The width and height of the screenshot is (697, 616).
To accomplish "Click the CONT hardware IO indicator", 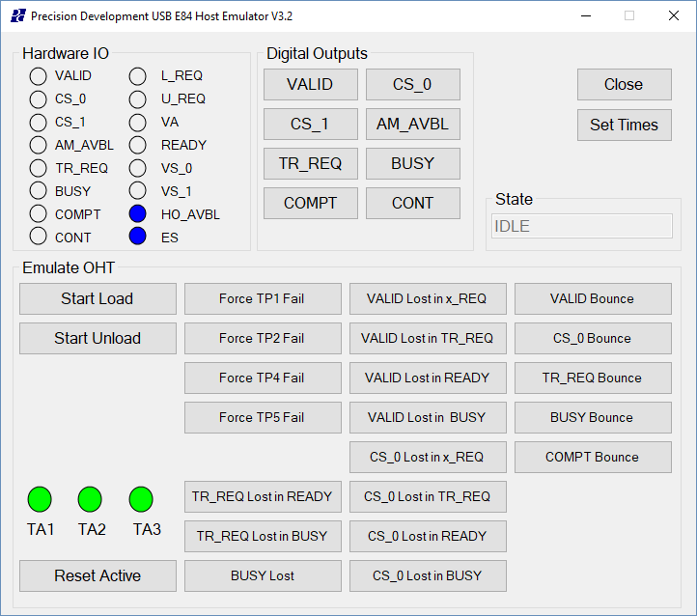I will point(39,237).
